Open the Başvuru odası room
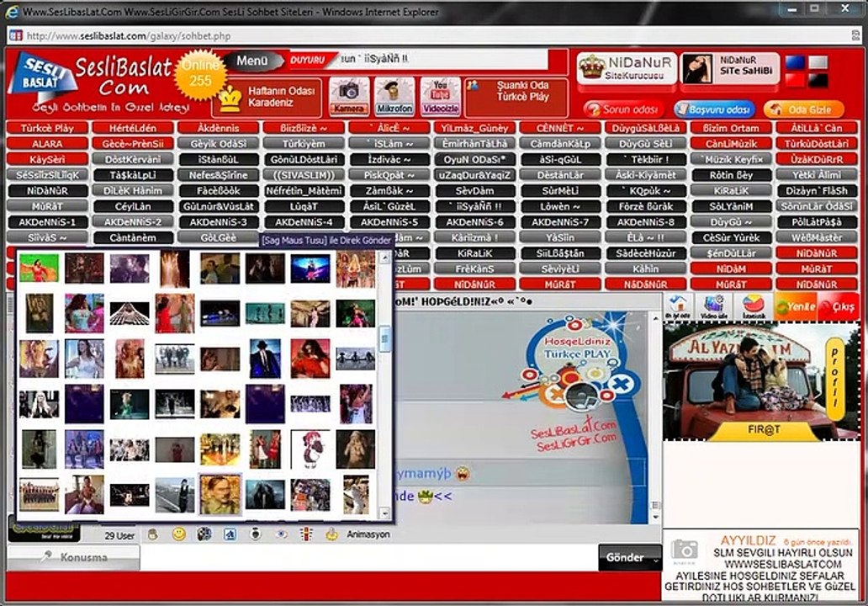 (715, 109)
